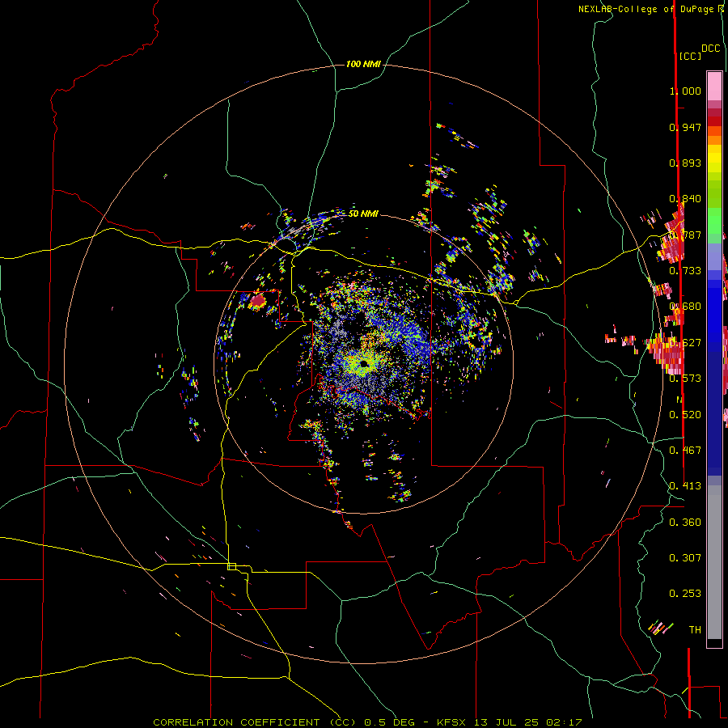This screenshot has height=728, width=728.
Task: Click the 0.947 scale value
Action: click(685, 127)
